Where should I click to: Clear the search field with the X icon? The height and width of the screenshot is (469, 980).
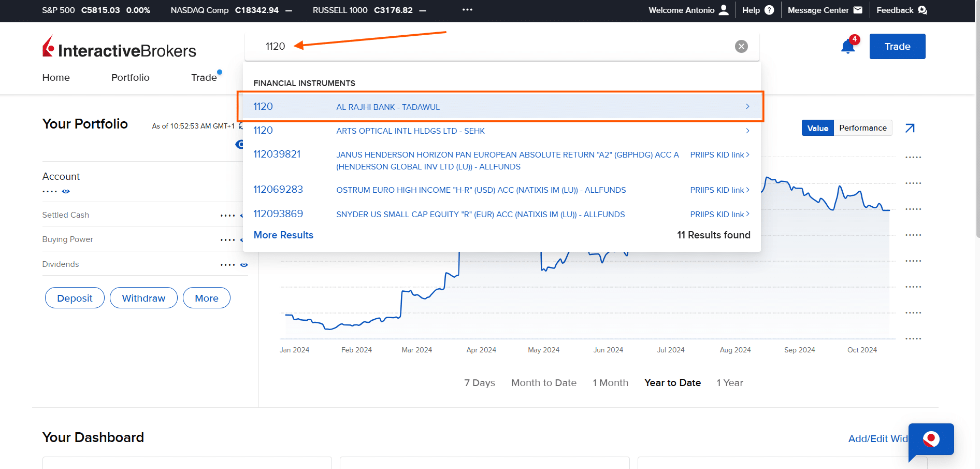[x=741, y=47]
